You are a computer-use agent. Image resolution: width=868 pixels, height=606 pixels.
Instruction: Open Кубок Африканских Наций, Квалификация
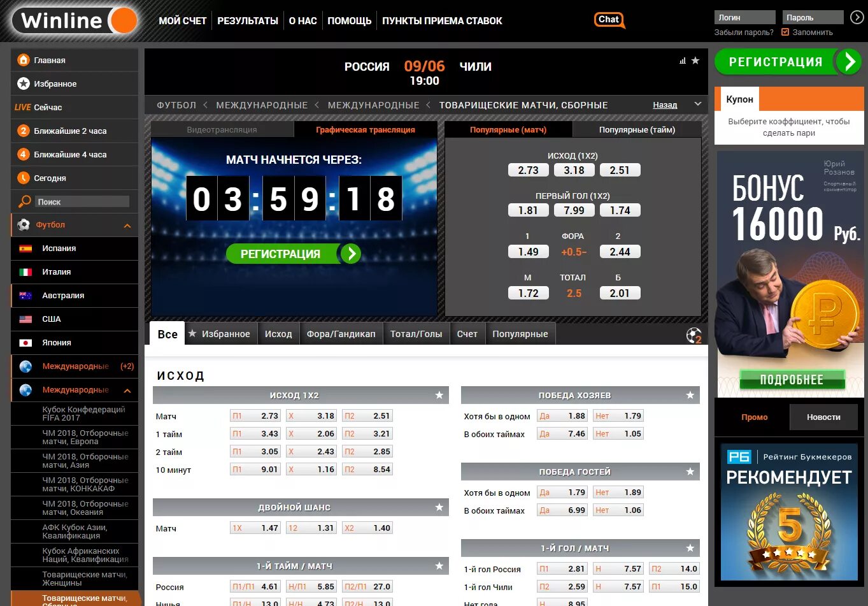point(85,555)
